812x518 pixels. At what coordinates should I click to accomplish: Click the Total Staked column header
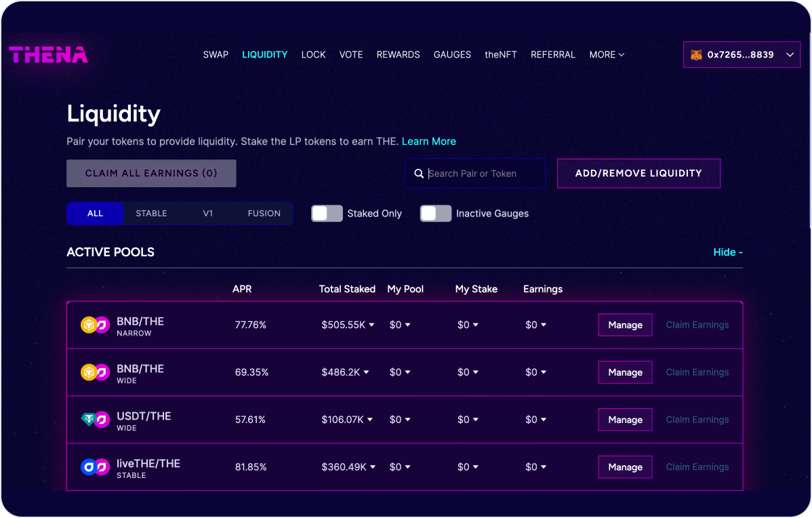pyautogui.click(x=347, y=289)
